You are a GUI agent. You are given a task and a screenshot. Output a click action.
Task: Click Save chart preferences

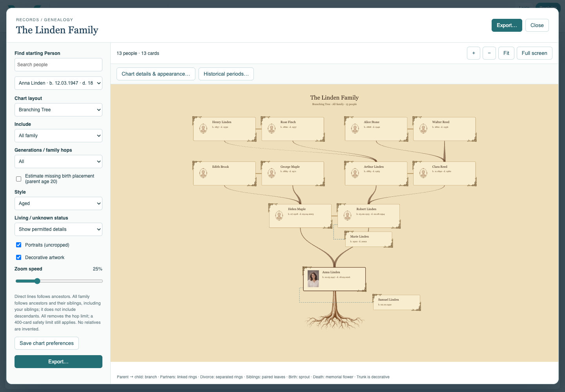pos(47,343)
